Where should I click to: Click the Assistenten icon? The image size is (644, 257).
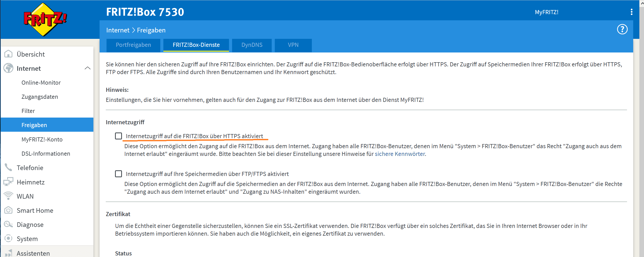click(8, 253)
